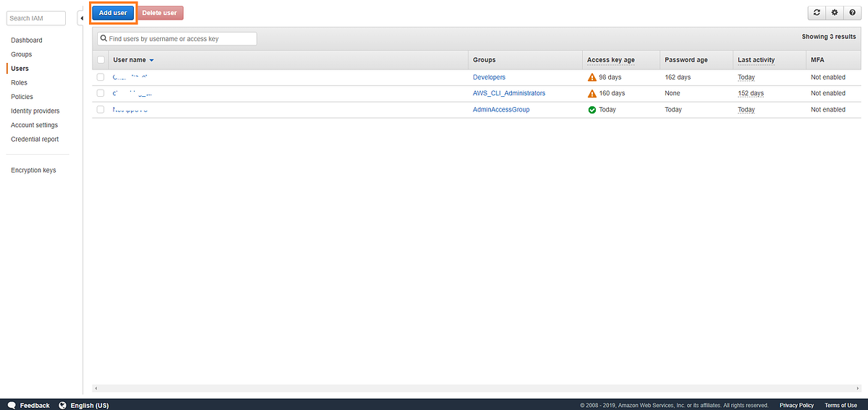Image resolution: width=868 pixels, height=410 pixels.
Task: Open the English (US) language selector
Action: (x=89, y=405)
